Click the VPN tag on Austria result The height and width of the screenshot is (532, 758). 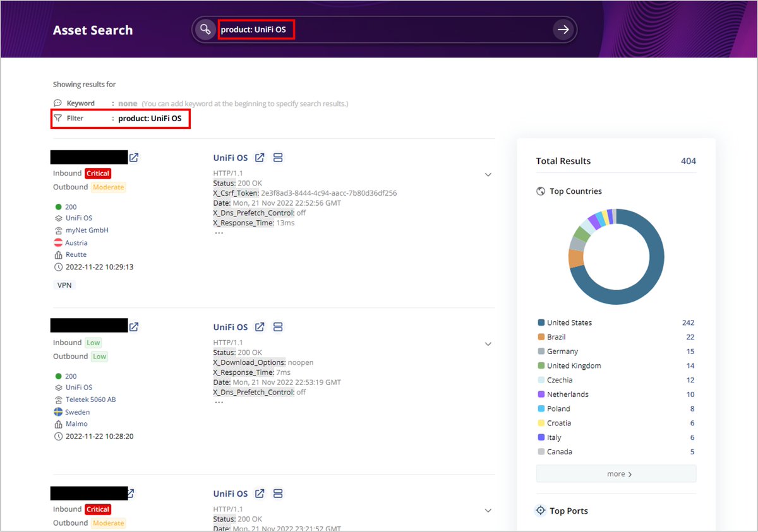coord(64,285)
